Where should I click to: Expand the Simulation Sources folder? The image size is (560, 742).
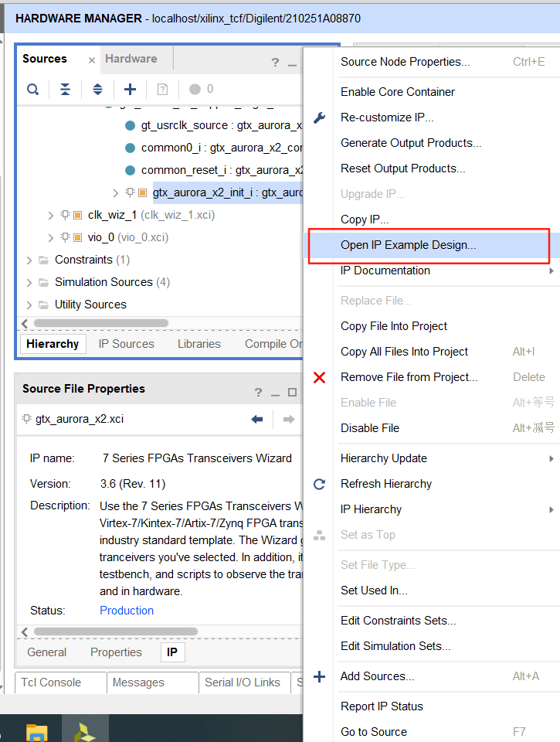(29, 282)
